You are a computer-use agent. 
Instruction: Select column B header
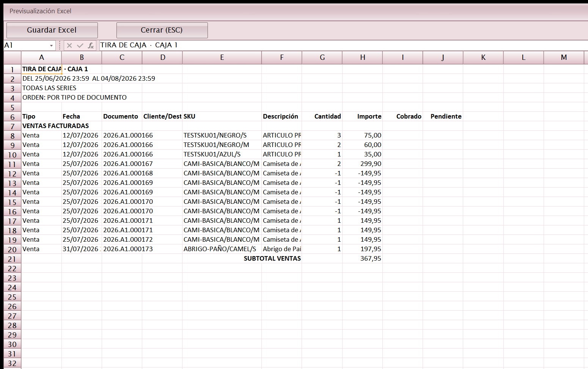[82, 57]
